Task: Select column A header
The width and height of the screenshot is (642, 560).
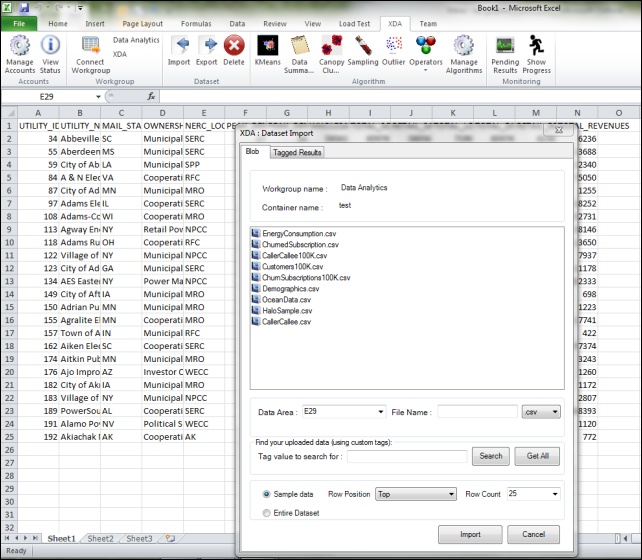Action: (38, 113)
